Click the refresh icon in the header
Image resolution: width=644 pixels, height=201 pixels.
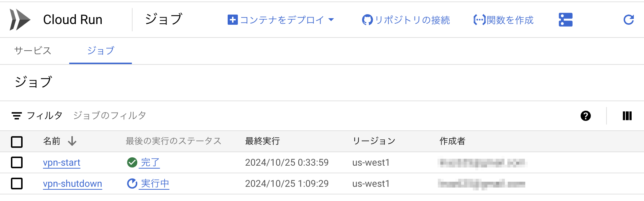click(x=629, y=20)
